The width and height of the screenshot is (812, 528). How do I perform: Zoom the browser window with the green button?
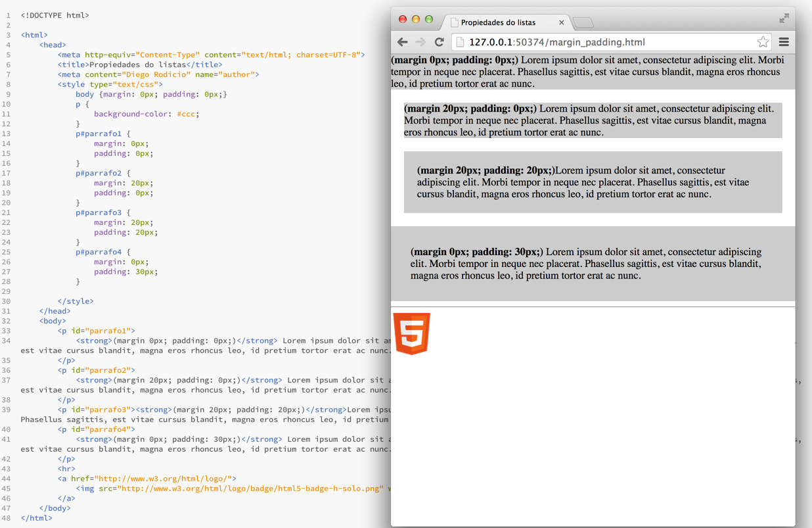pos(429,19)
